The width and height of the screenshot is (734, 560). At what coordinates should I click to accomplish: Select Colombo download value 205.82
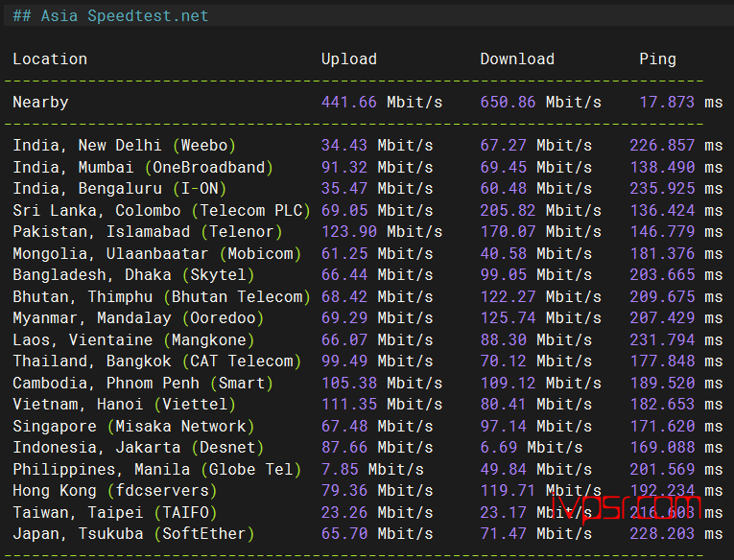(x=508, y=210)
